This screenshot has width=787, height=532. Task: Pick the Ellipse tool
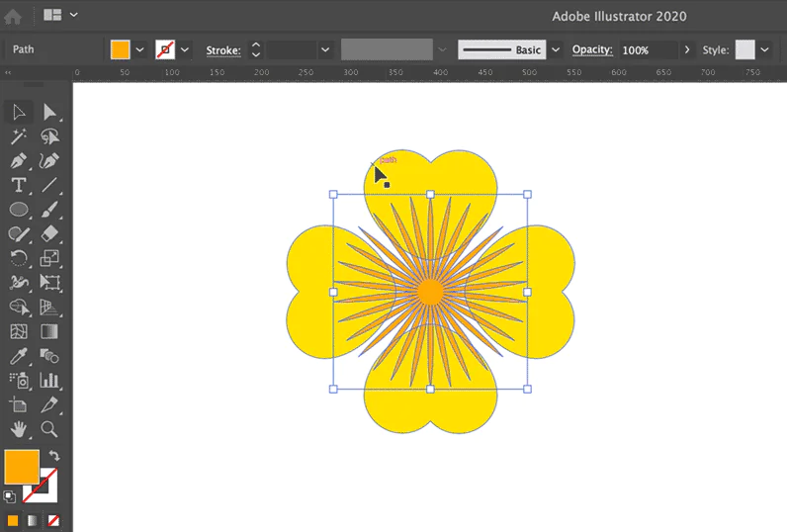[18, 210]
